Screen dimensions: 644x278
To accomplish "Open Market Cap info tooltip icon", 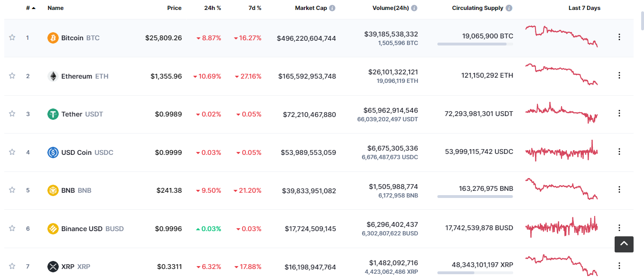I will pyautogui.click(x=332, y=8).
